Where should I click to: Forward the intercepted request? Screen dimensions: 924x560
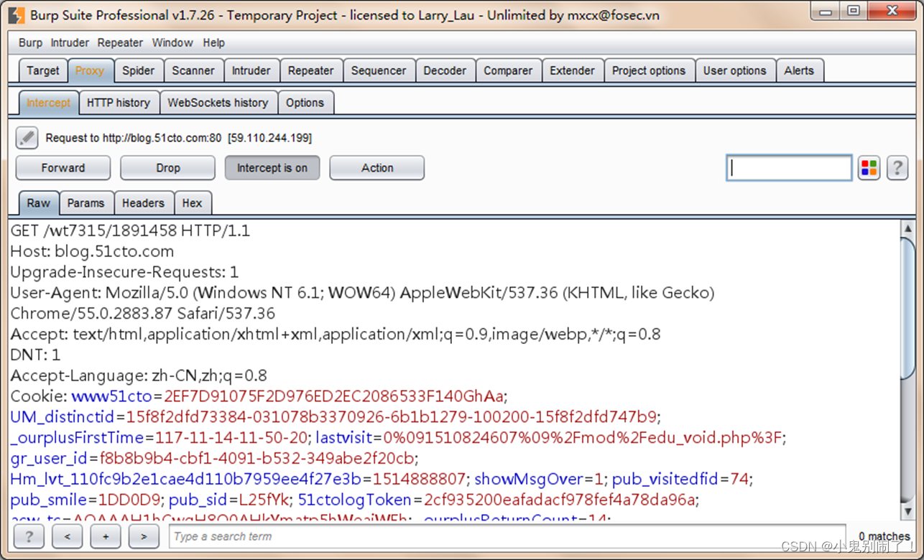tap(63, 168)
